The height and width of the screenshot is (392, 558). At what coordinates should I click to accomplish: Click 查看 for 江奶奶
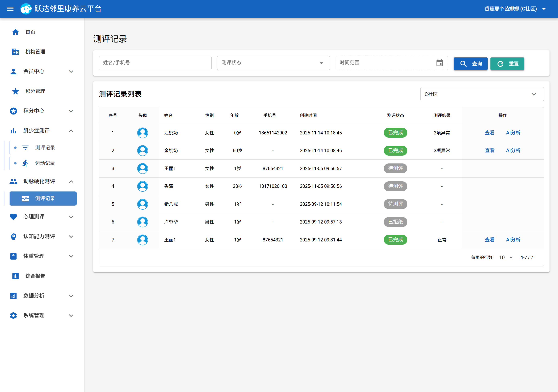pyautogui.click(x=489, y=133)
